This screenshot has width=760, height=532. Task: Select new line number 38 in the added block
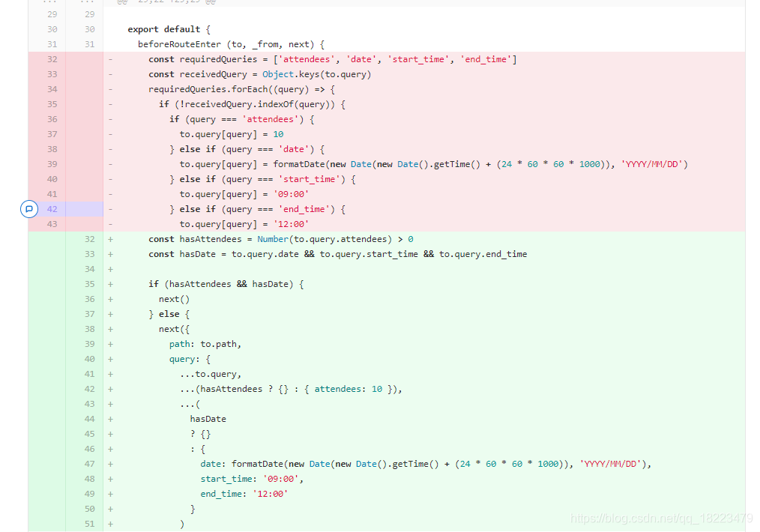pos(90,329)
